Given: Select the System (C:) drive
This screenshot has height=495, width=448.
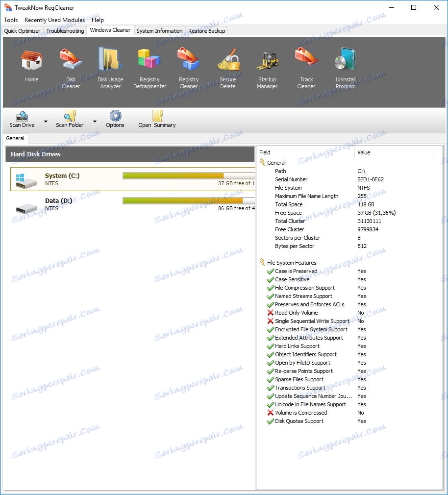Looking at the screenshot, I should pos(133,179).
